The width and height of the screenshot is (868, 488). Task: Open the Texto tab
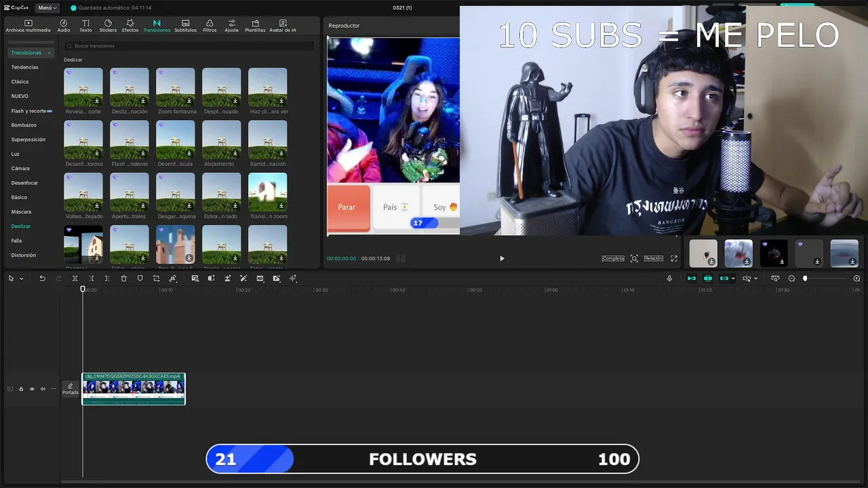point(85,26)
